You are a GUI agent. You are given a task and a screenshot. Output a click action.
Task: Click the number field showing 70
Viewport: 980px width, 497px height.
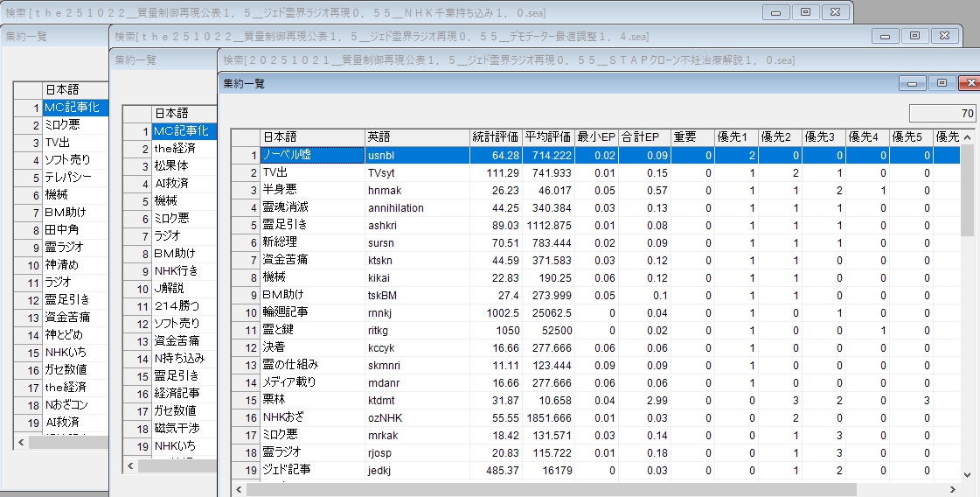coord(942,114)
